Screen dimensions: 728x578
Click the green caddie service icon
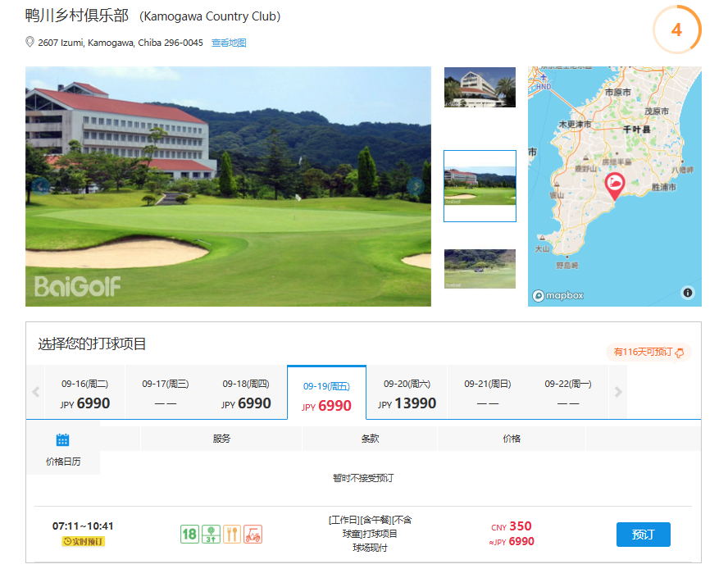tap(211, 535)
